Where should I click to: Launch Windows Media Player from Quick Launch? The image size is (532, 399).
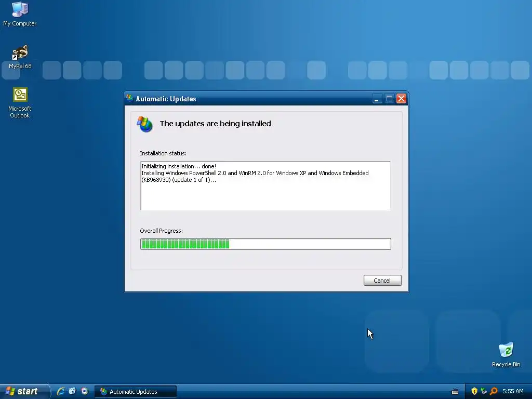(x=85, y=391)
